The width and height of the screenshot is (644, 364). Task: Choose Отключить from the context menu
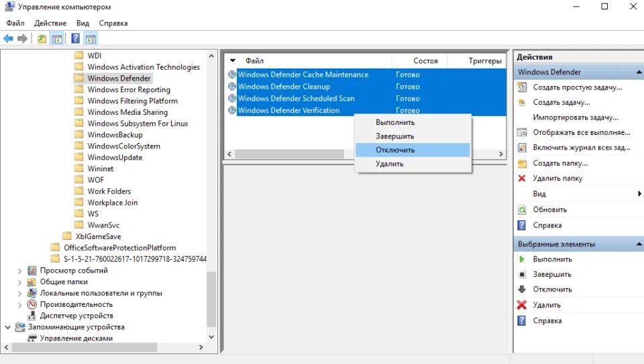413,150
